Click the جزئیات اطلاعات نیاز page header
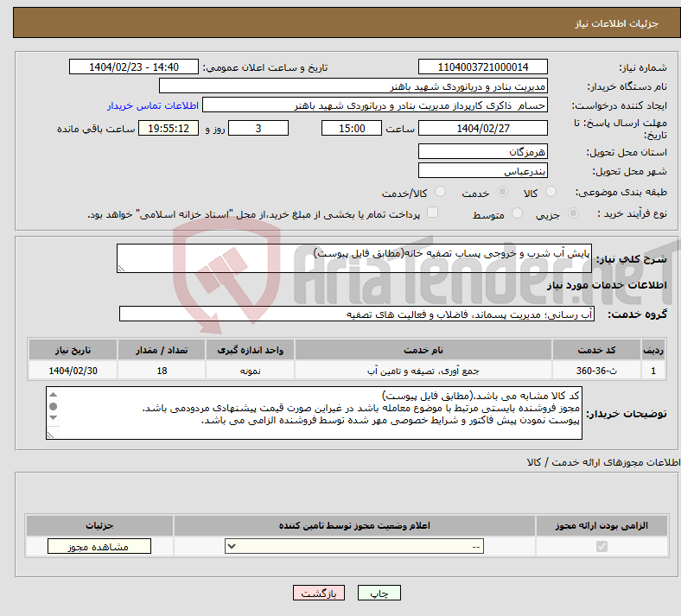This screenshot has height=616, width=681. pos(617,23)
